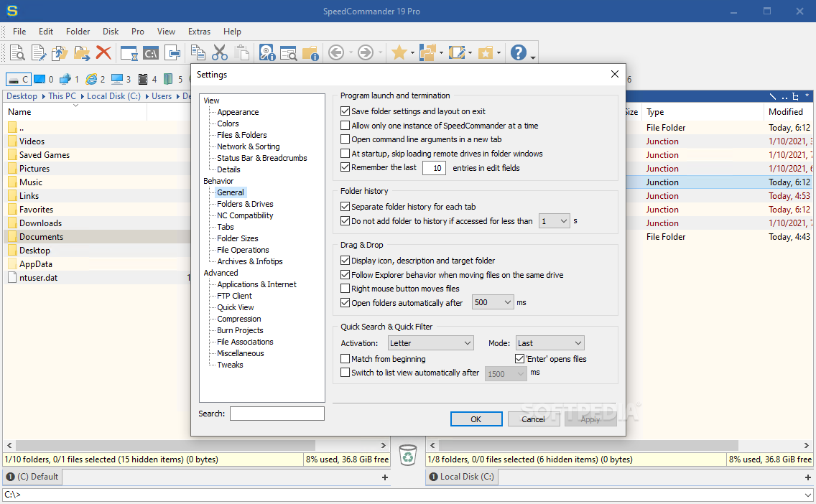Viewport: 816px width, 504px height.
Task: Click the View file (magnifier document) toolbar icon
Action: [17, 52]
